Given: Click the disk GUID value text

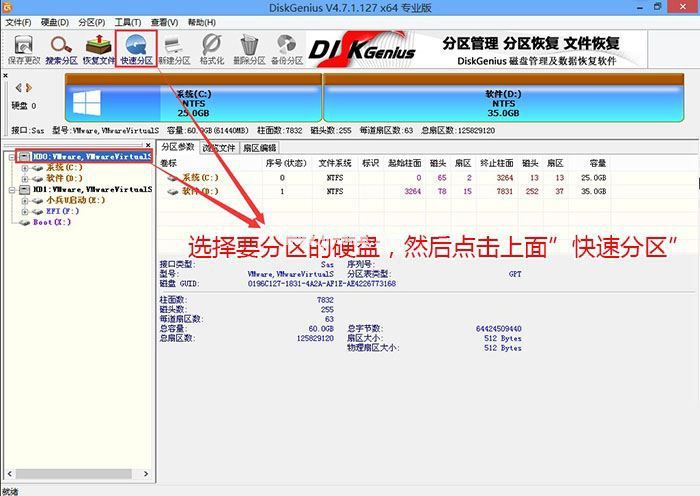Looking at the screenshot, I should pos(321,283).
